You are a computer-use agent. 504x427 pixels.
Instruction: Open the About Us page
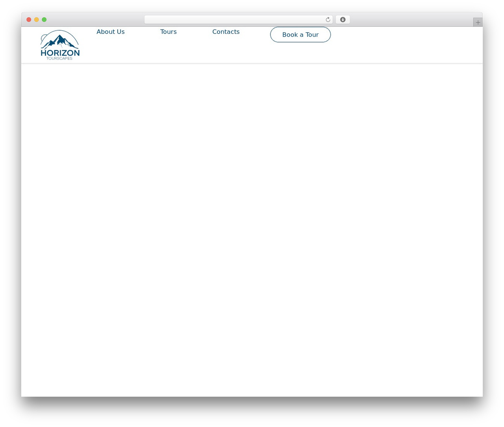111,32
